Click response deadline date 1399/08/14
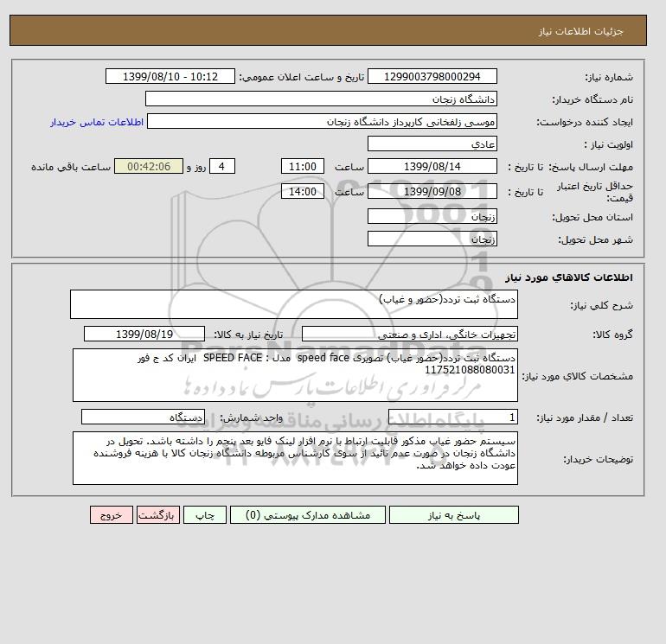 click(x=432, y=167)
